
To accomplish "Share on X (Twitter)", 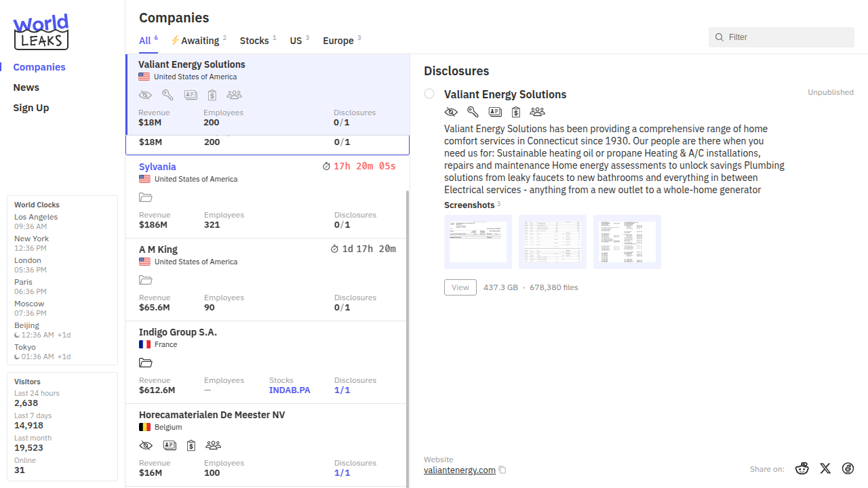I will 825,468.
